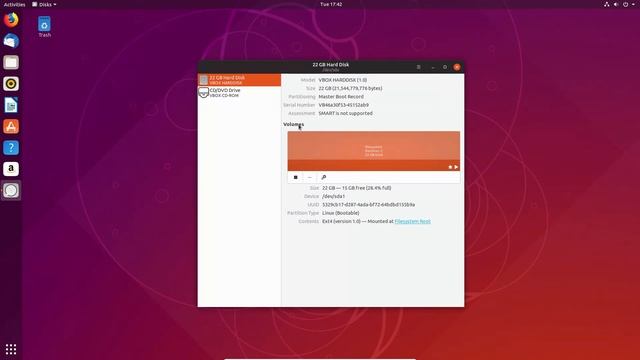The image size is (640, 360).
Task: Open Rhythmbox from the dock
Action: [x=11, y=84]
